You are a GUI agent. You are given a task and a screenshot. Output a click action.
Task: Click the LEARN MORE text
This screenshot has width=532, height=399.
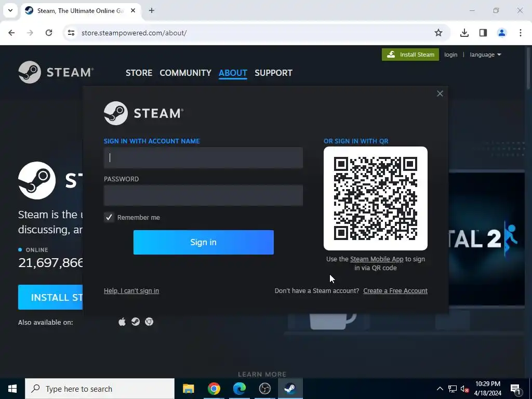pos(262,374)
